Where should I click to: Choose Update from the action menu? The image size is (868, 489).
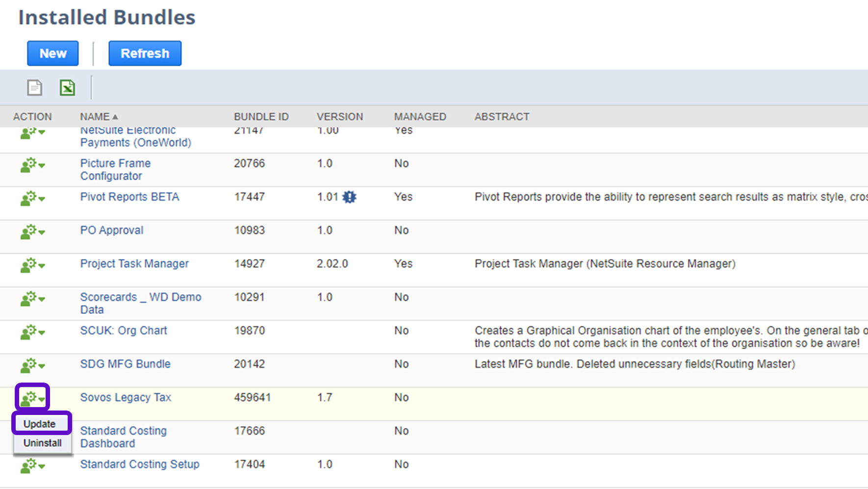[x=40, y=424]
